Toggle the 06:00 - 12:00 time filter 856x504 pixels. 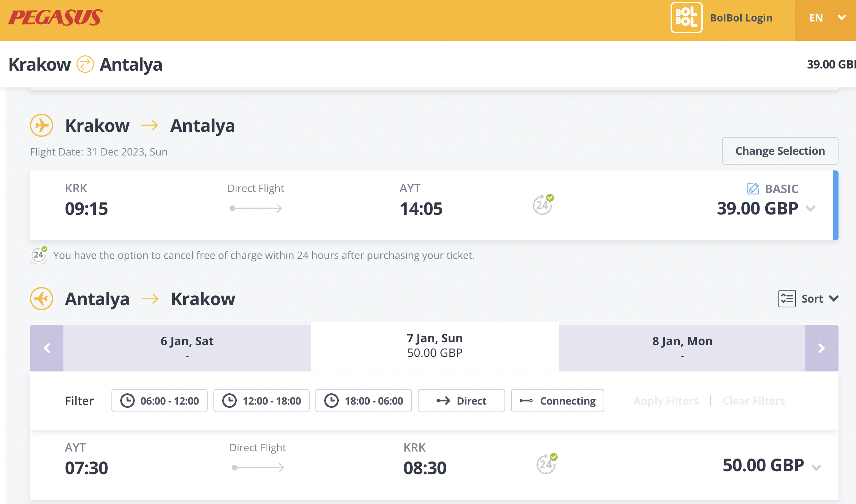tap(160, 401)
